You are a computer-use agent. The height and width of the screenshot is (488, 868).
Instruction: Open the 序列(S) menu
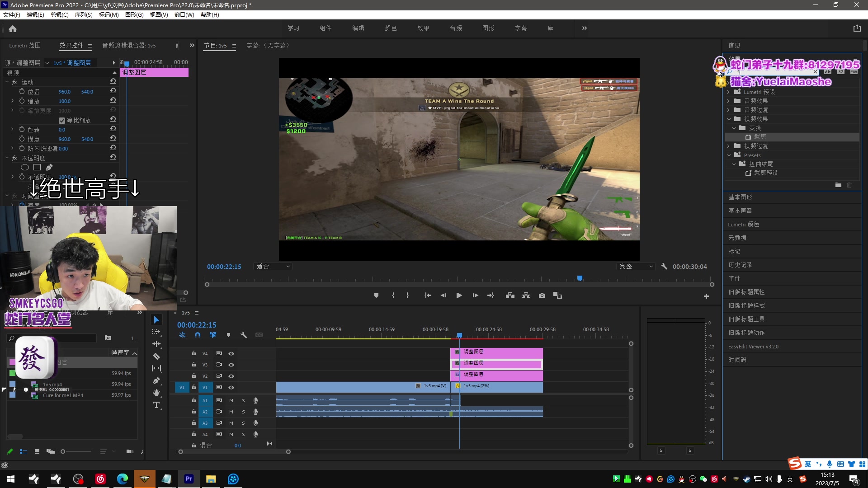(x=84, y=15)
